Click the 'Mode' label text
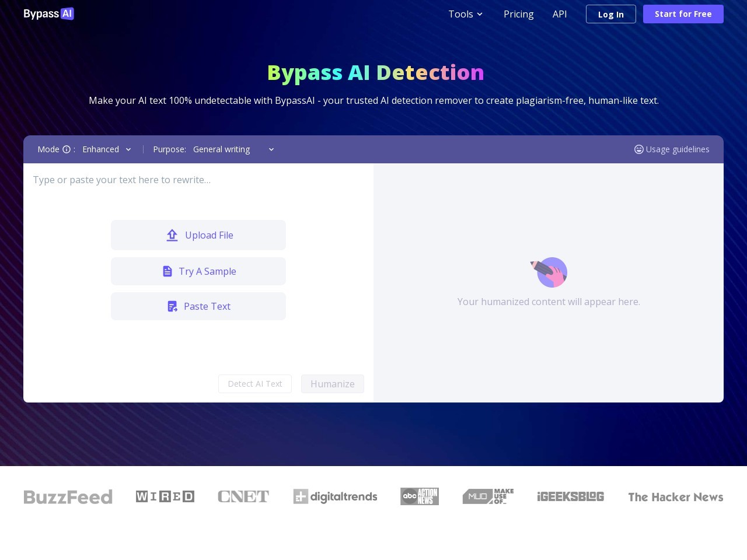The width and height of the screenshot is (747, 560). pyautogui.click(x=48, y=149)
